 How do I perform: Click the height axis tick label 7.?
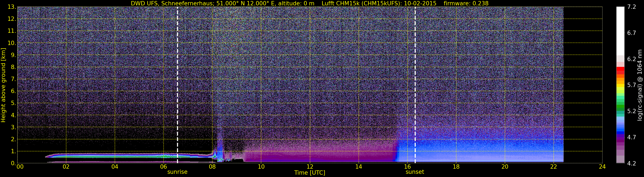[x=13, y=79]
